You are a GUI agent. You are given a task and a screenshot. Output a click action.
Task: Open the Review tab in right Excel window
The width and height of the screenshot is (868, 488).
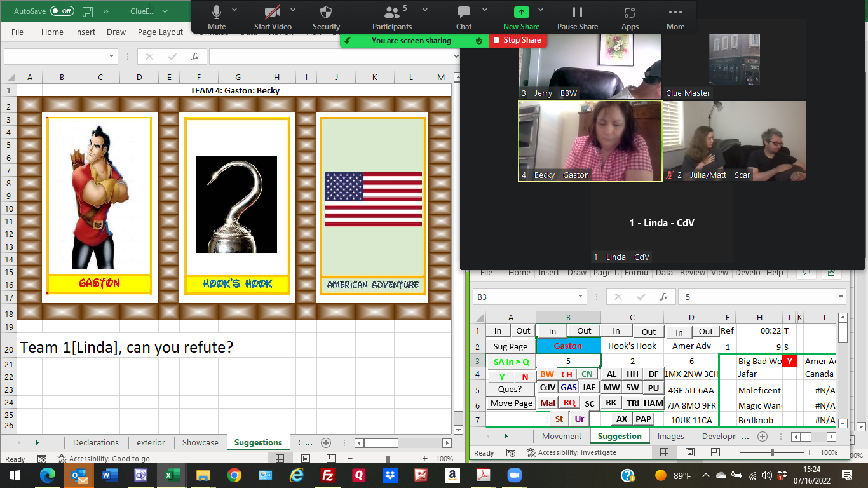click(x=693, y=273)
